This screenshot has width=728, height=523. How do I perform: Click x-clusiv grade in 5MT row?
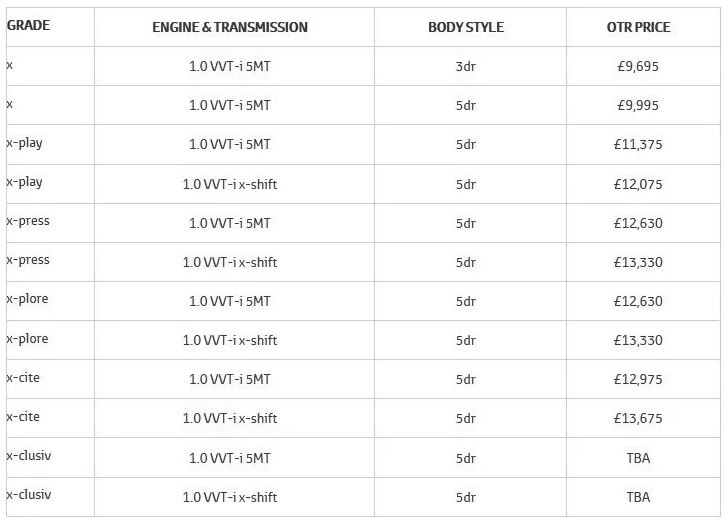pyautogui.click(x=29, y=455)
